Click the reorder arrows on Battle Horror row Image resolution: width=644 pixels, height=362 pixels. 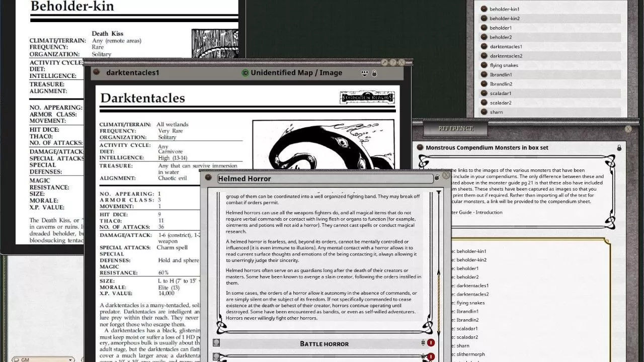(423, 343)
